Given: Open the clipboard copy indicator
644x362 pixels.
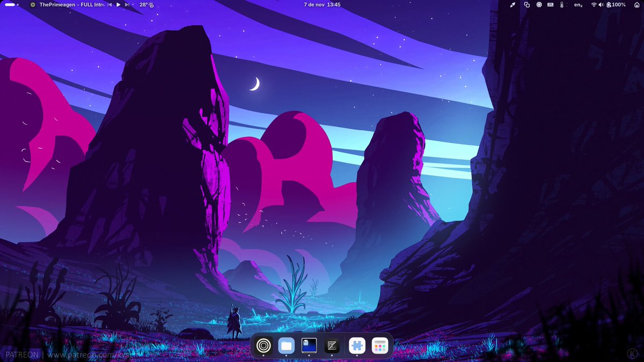Looking at the screenshot, I should [527, 4].
